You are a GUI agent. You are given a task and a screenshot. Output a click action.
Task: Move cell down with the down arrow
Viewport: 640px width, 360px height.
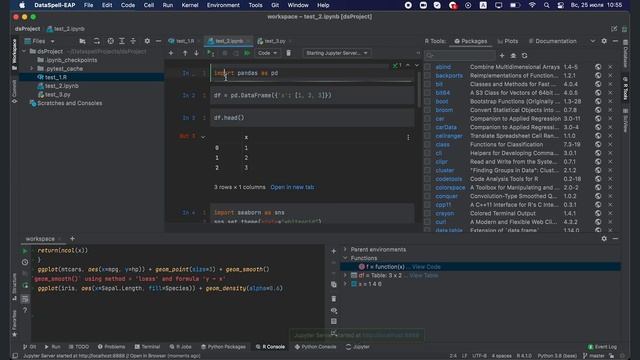coord(196,53)
